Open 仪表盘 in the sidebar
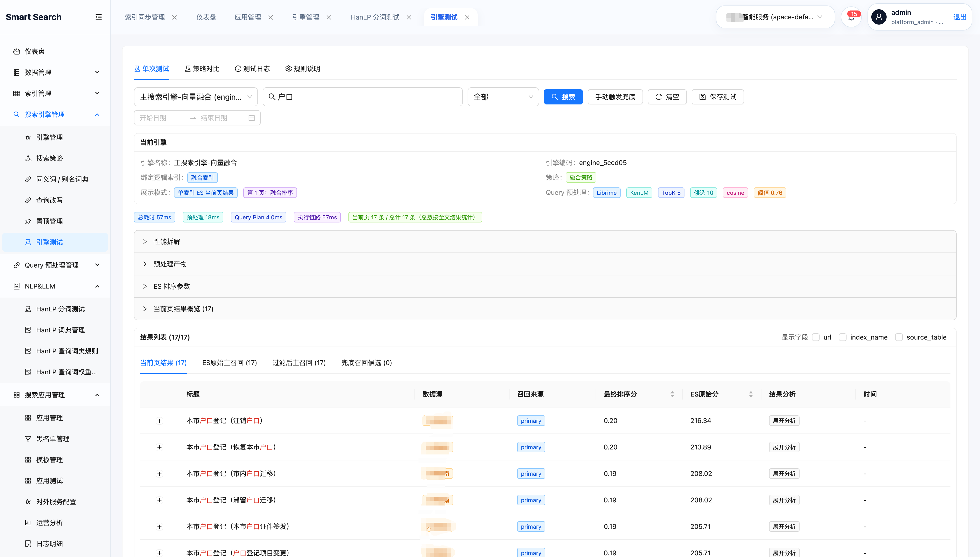 pos(55,51)
